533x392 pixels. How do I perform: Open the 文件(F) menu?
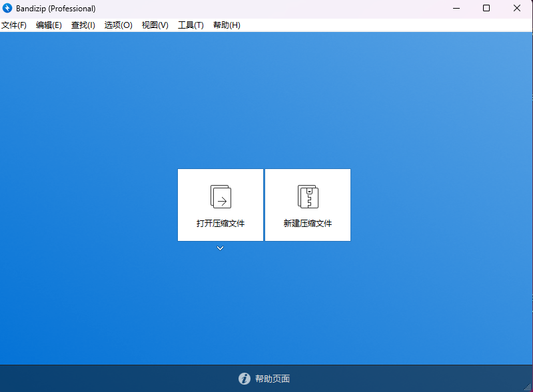coord(15,25)
